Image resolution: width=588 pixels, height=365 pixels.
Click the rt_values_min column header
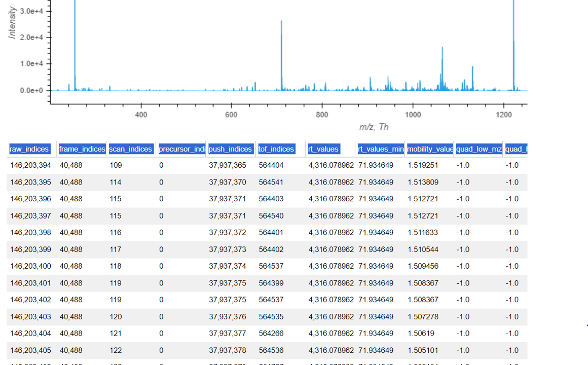click(x=381, y=149)
